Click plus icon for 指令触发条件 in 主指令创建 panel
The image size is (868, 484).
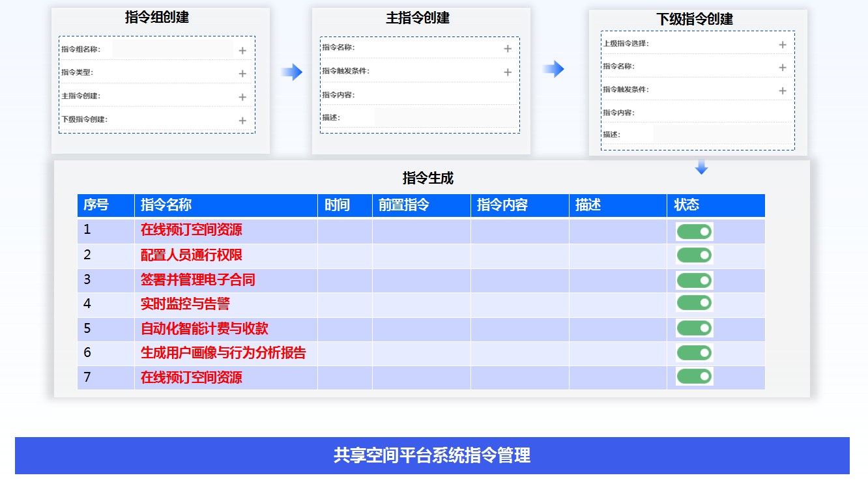click(508, 72)
